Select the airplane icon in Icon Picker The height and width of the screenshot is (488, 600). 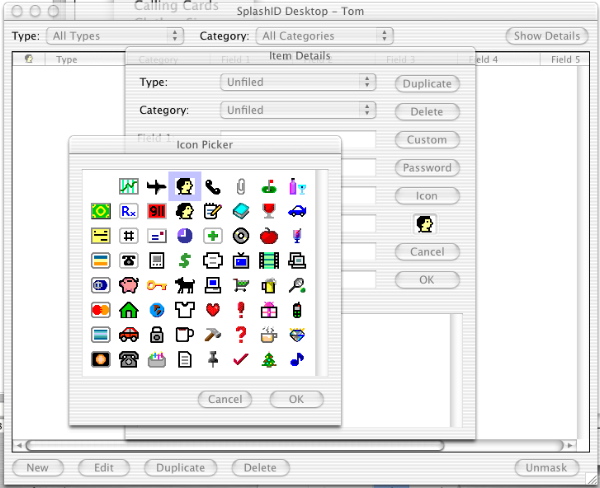click(156, 187)
